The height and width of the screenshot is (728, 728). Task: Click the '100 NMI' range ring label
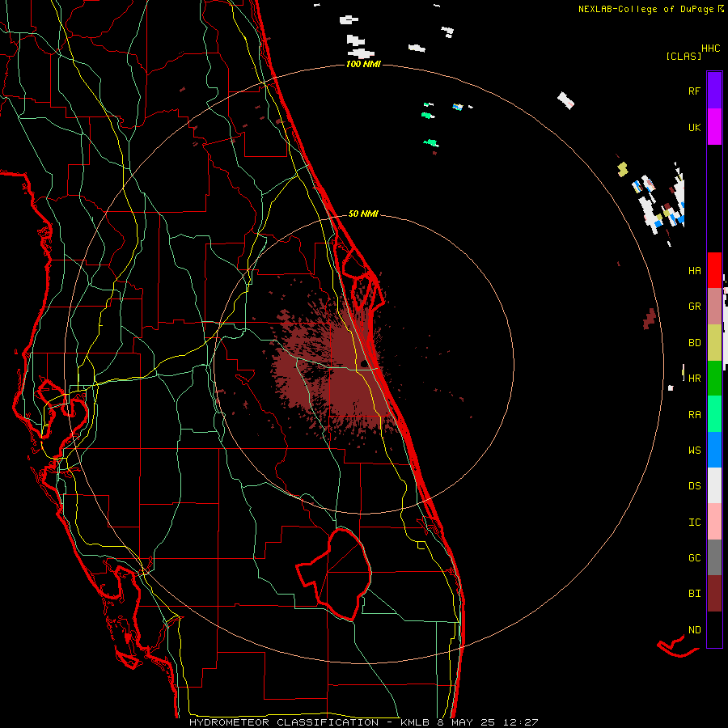click(363, 64)
